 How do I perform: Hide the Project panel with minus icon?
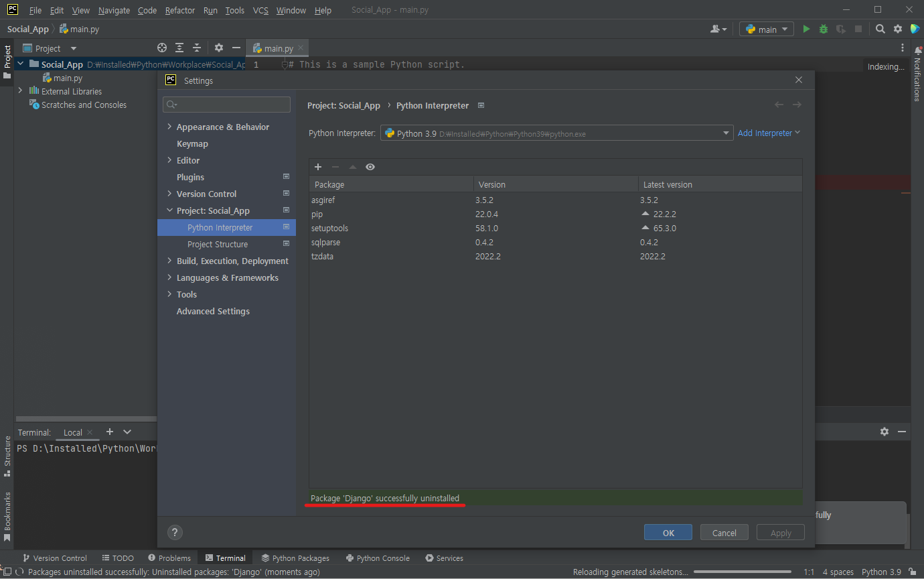(236, 48)
